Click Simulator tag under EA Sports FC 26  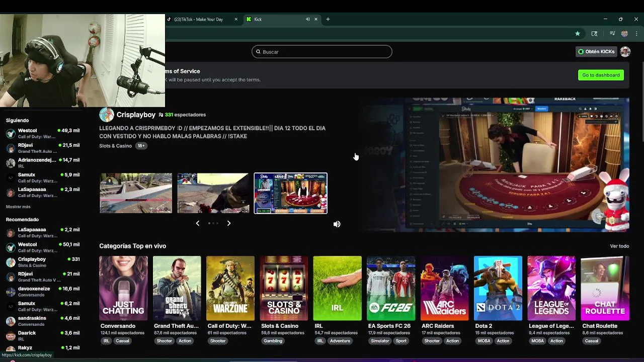pyautogui.click(x=380, y=341)
